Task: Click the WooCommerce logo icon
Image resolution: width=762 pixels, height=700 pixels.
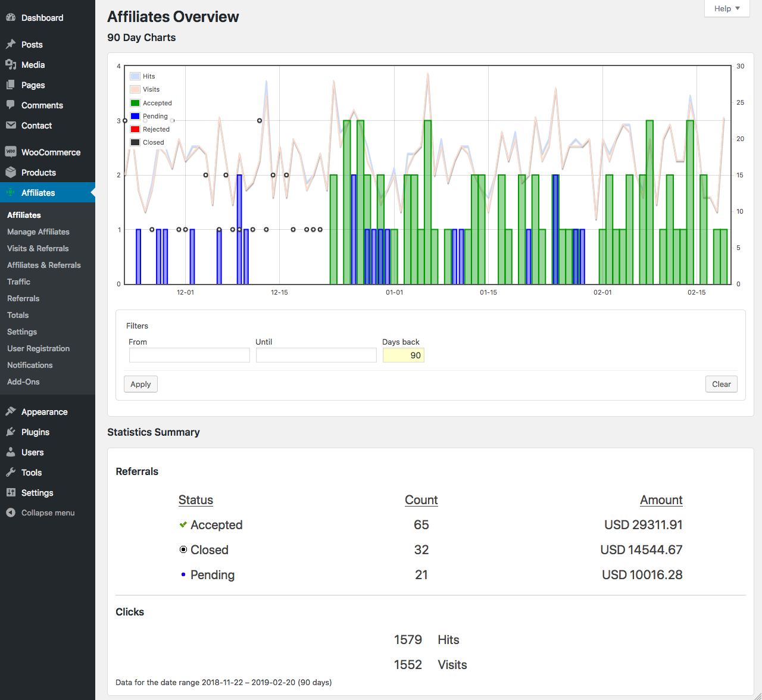Action: pos(11,152)
